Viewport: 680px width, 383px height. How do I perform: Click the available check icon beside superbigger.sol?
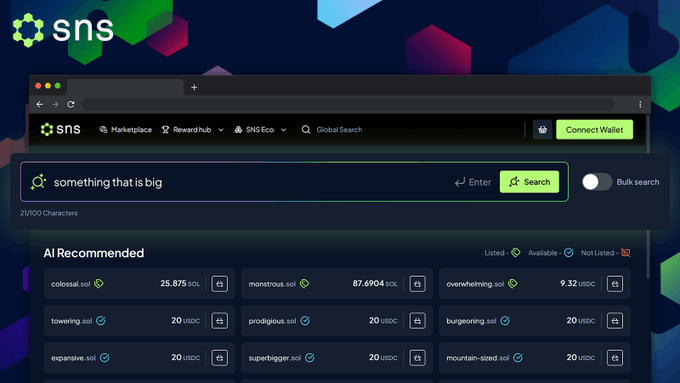pos(310,357)
